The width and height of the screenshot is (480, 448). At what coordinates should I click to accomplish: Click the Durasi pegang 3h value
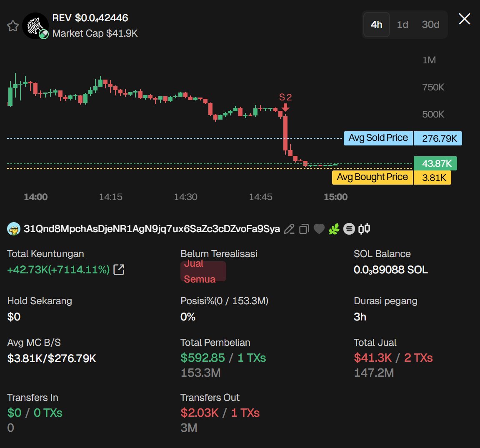(360, 317)
